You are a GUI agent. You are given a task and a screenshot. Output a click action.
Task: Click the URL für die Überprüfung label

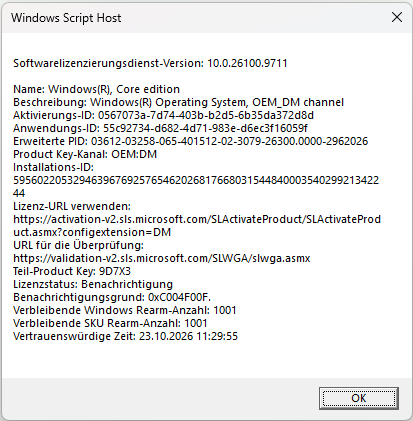coord(78,245)
